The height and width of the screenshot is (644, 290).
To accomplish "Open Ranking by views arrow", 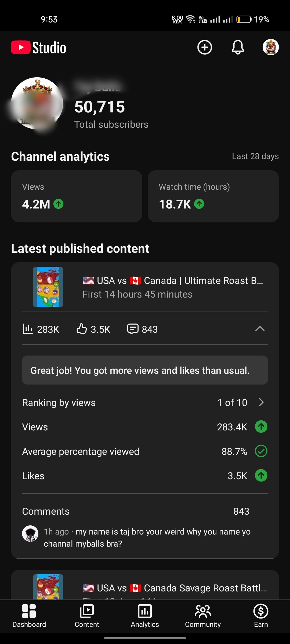I will (x=261, y=402).
